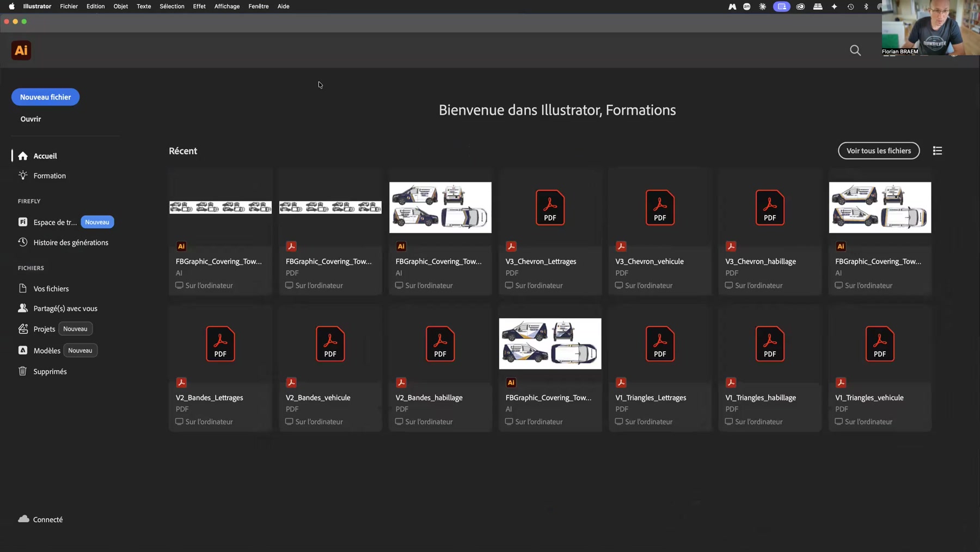Click the Nouveau fichier button
980x552 pixels.
(x=45, y=97)
